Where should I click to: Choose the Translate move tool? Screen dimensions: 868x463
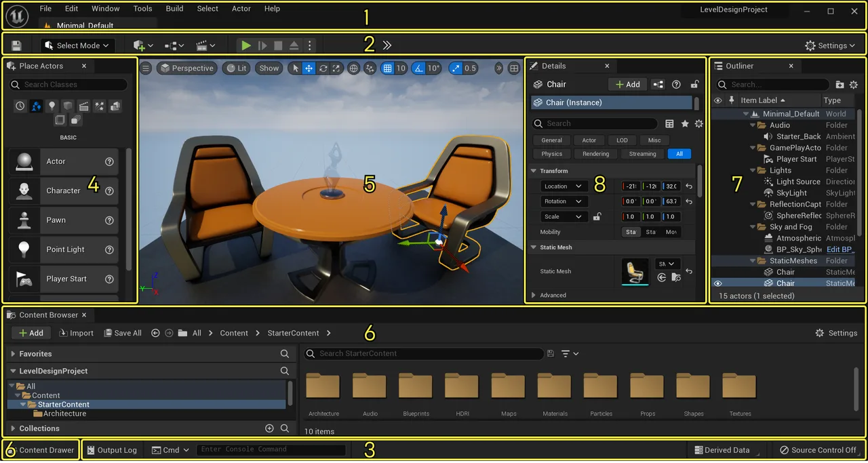click(x=309, y=68)
